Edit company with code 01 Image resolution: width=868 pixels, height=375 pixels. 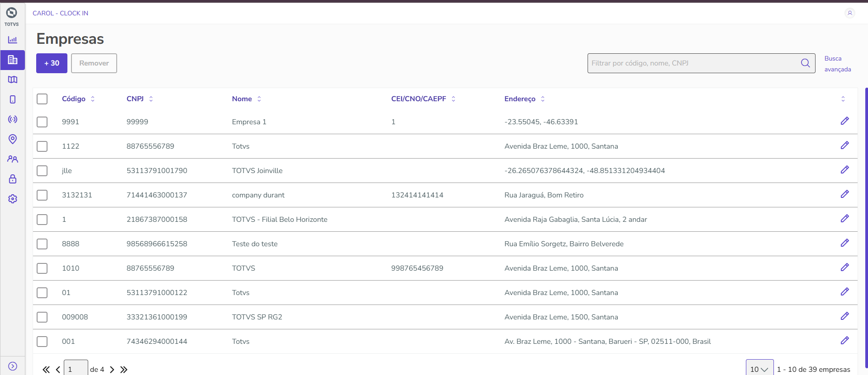tap(844, 292)
